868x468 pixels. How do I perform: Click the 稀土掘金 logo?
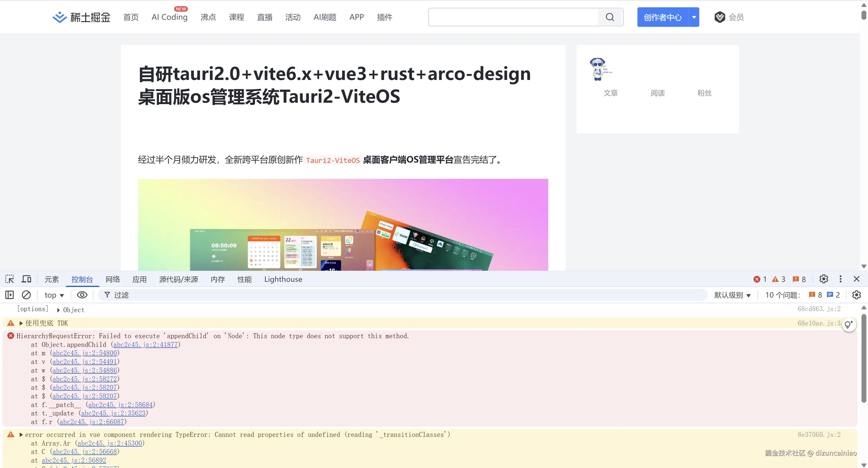pos(81,17)
